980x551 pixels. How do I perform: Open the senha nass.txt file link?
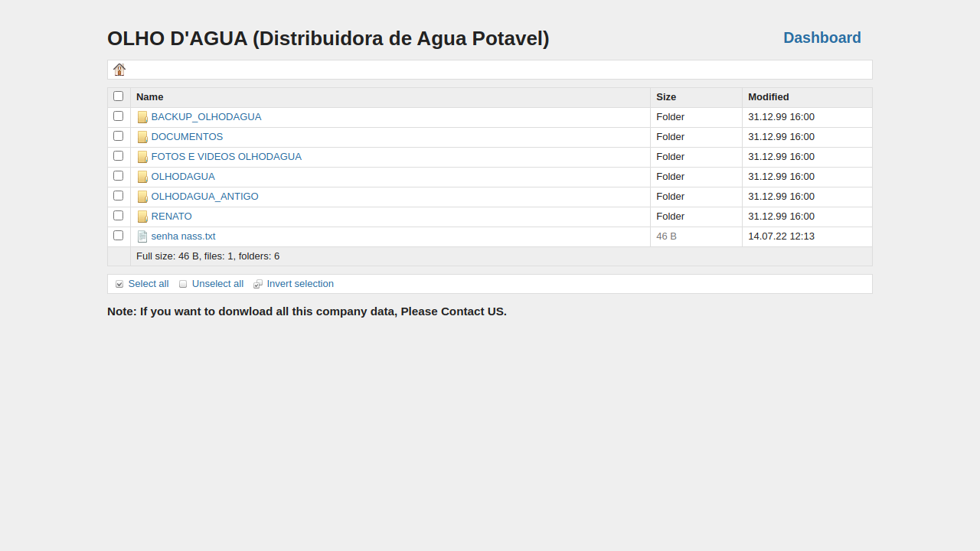coord(184,236)
